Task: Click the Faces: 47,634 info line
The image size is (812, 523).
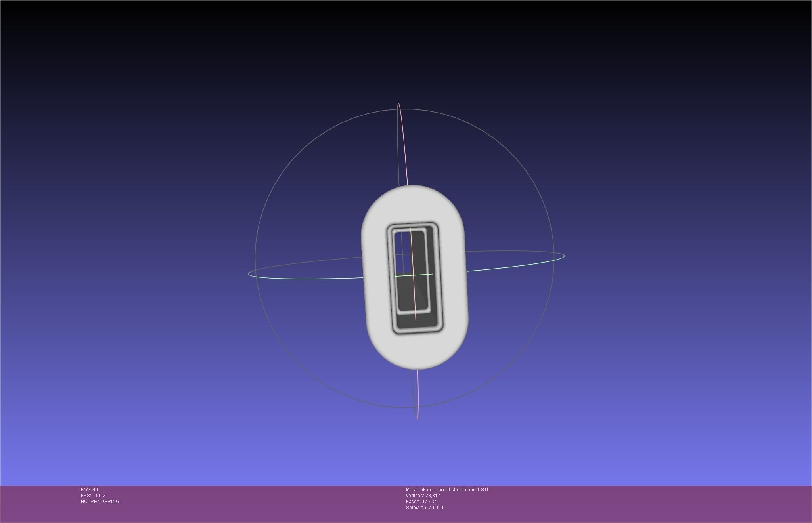Action: click(421, 502)
